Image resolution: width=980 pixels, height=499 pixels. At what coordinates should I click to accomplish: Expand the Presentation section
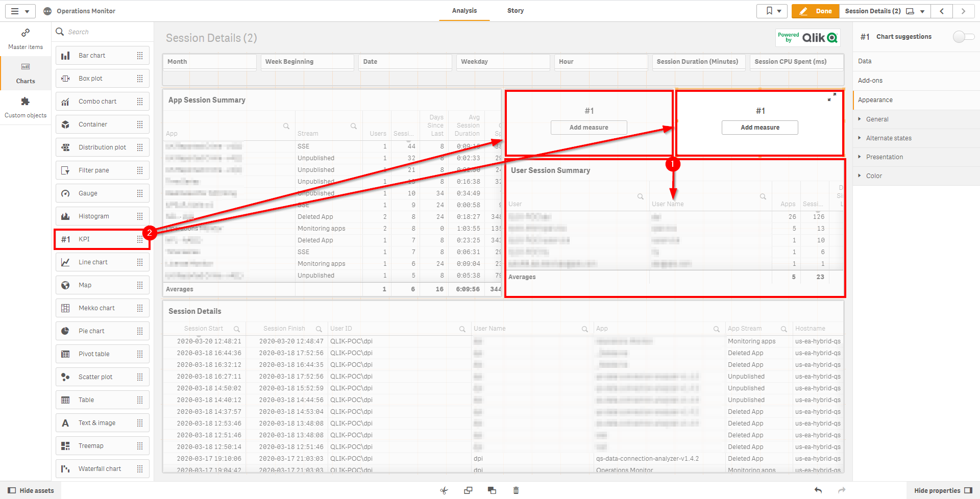885,157
